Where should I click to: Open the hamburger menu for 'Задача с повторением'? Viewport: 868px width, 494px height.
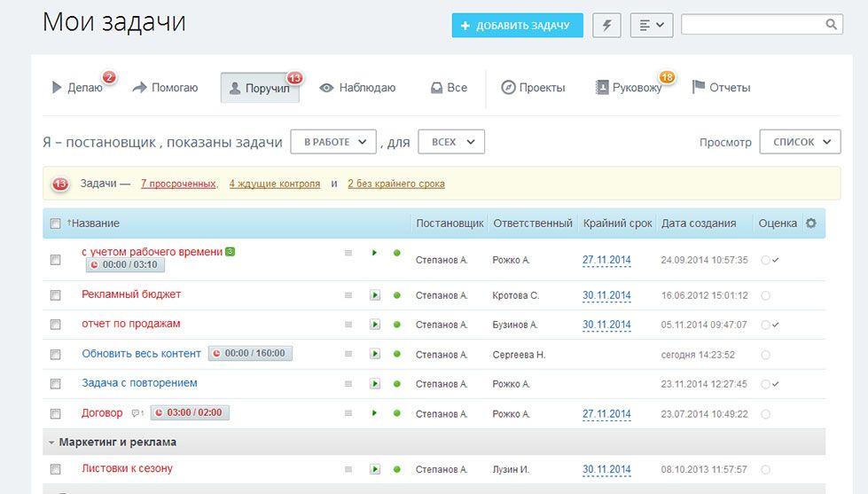click(x=348, y=384)
